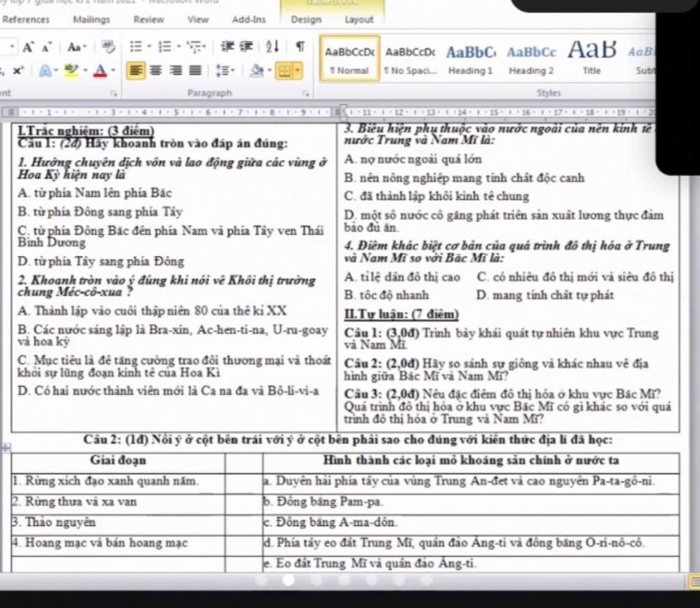Switch to the Review tab
Image resolution: width=700 pixels, height=608 pixels.
click(x=148, y=20)
